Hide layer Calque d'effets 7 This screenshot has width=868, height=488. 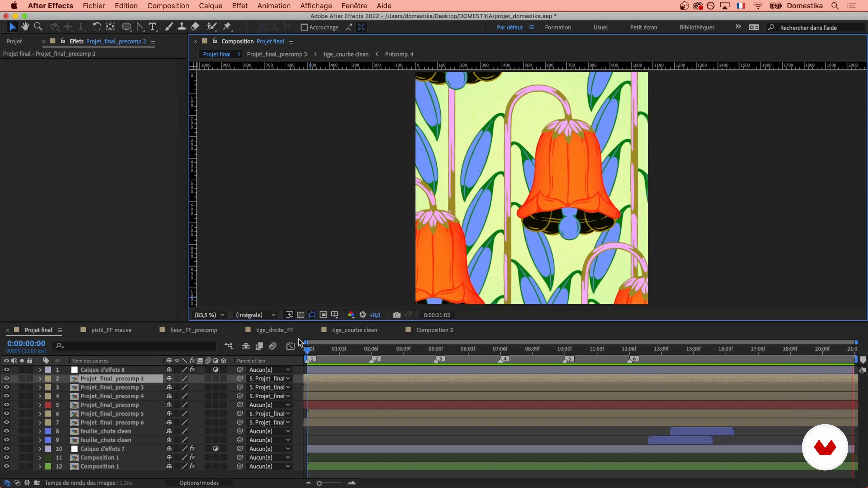pos(6,449)
